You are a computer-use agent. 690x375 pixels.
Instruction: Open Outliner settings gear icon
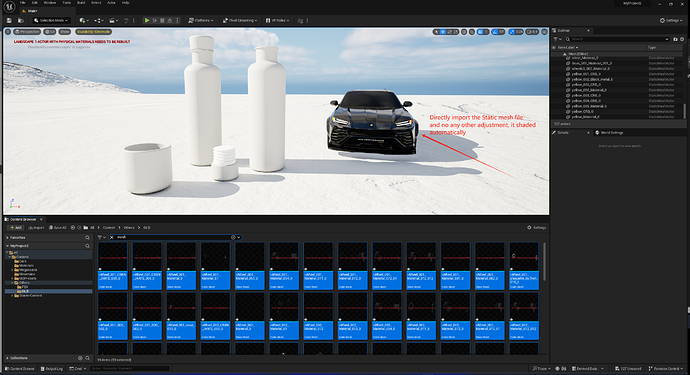coord(682,39)
